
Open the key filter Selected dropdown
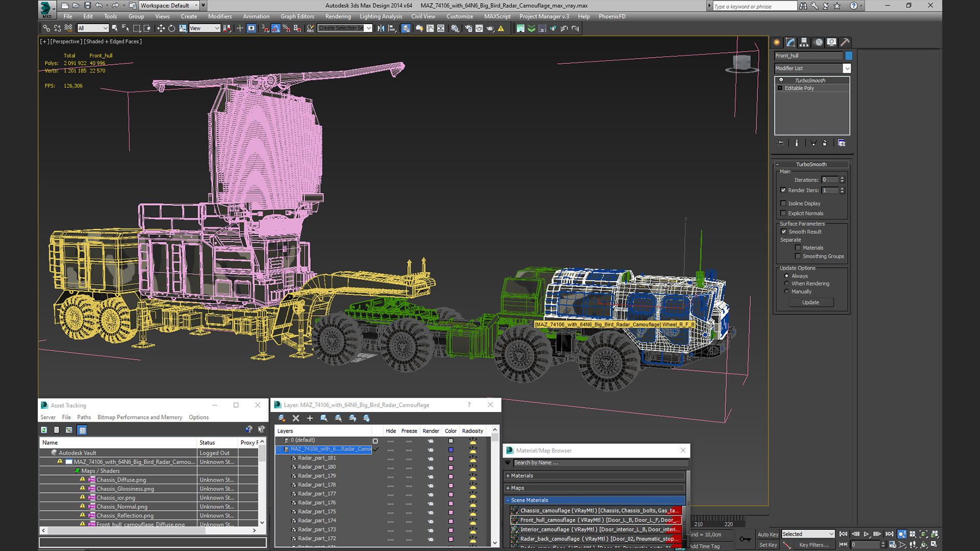click(808, 534)
